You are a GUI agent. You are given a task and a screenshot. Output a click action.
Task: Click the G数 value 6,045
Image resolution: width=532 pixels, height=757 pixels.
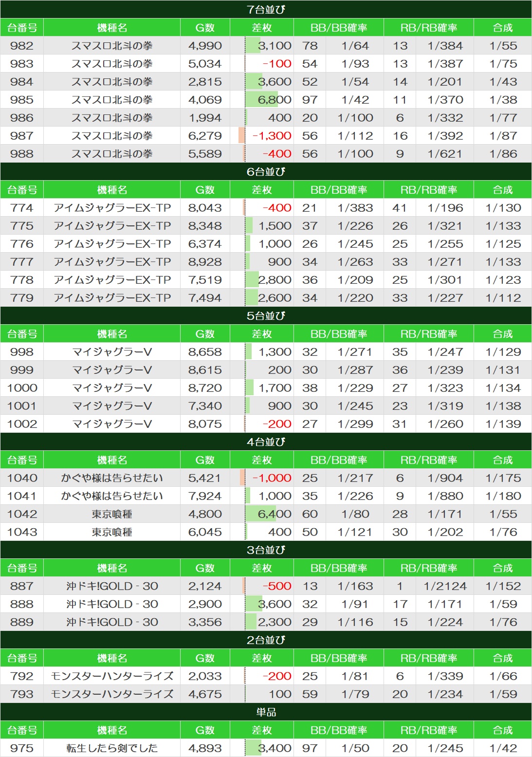pyautogui.click(x=205, y=532)
